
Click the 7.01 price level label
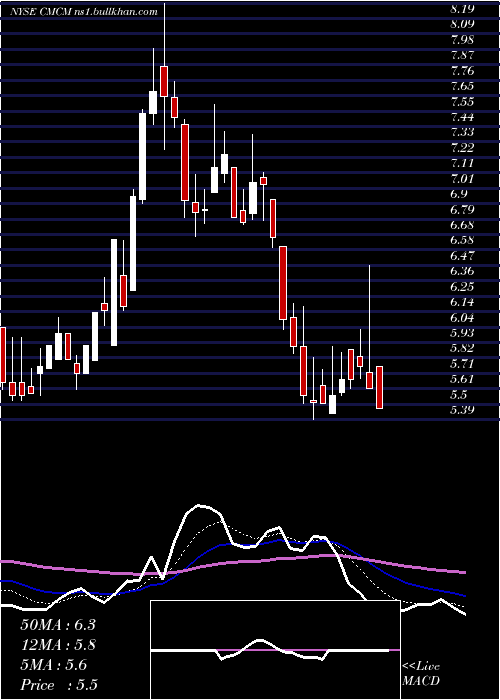pyautogui.click(x=462, y=179)
